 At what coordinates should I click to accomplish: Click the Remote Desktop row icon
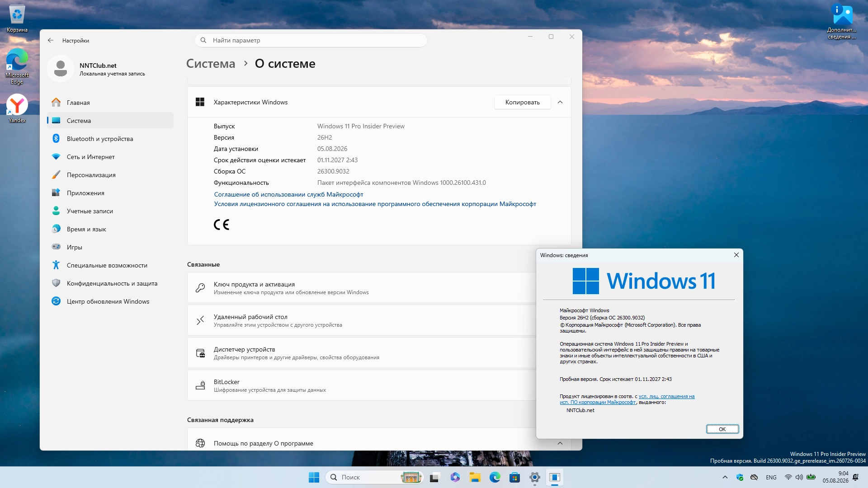pos(200,320)
